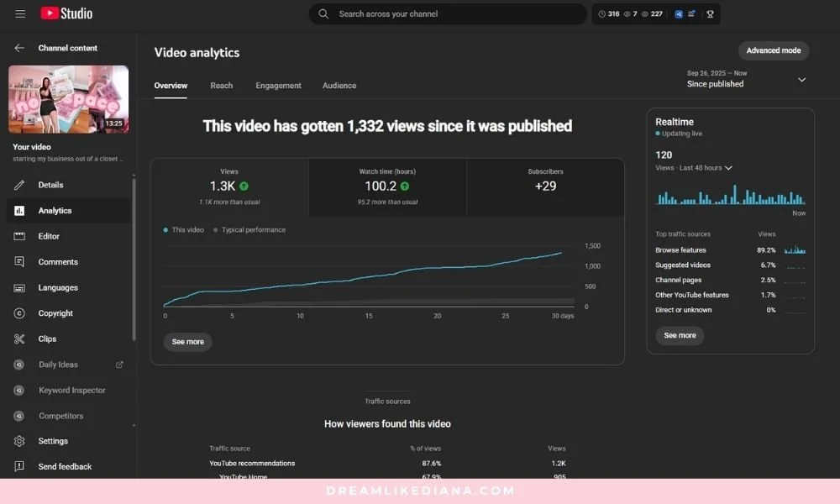
Task: Click the Editor film strip icon
Action: click(19, 236)
